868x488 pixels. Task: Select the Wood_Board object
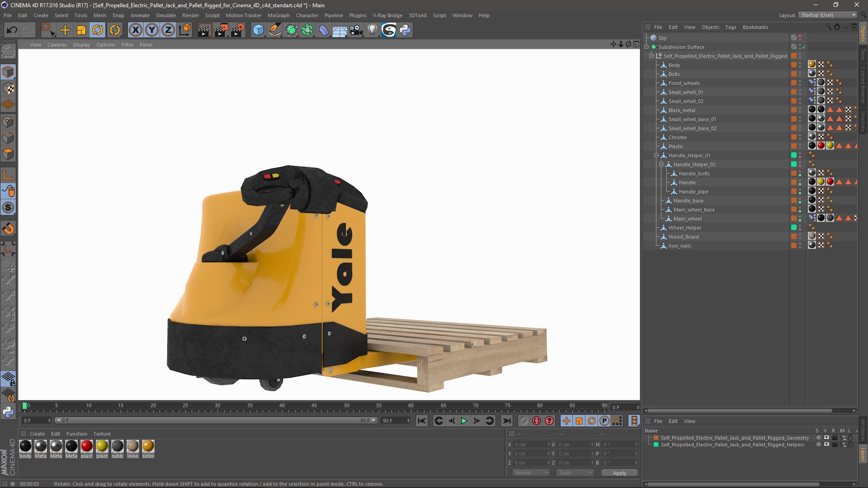(684, 237)
